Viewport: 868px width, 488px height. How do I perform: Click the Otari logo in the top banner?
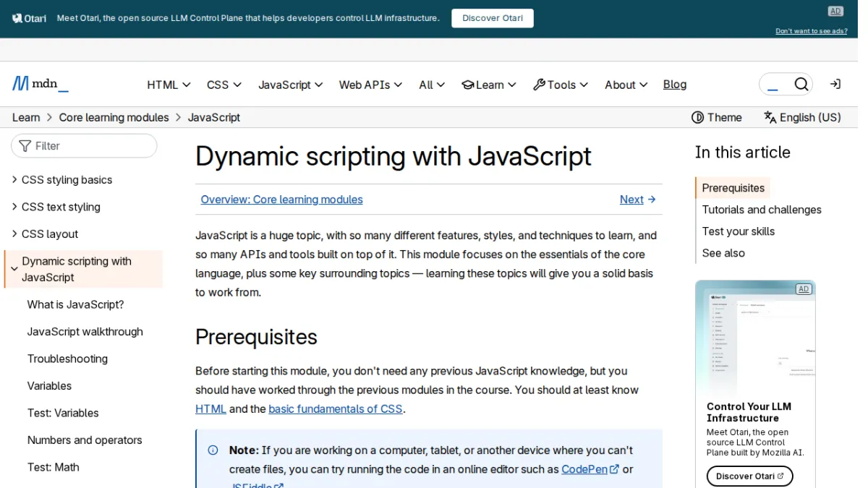pos(30,18)
